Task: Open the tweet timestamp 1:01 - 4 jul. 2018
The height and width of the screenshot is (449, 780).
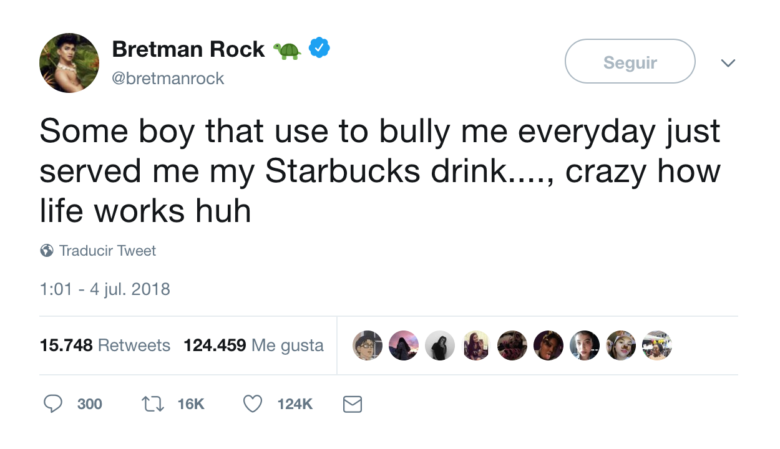Action: 105,290
